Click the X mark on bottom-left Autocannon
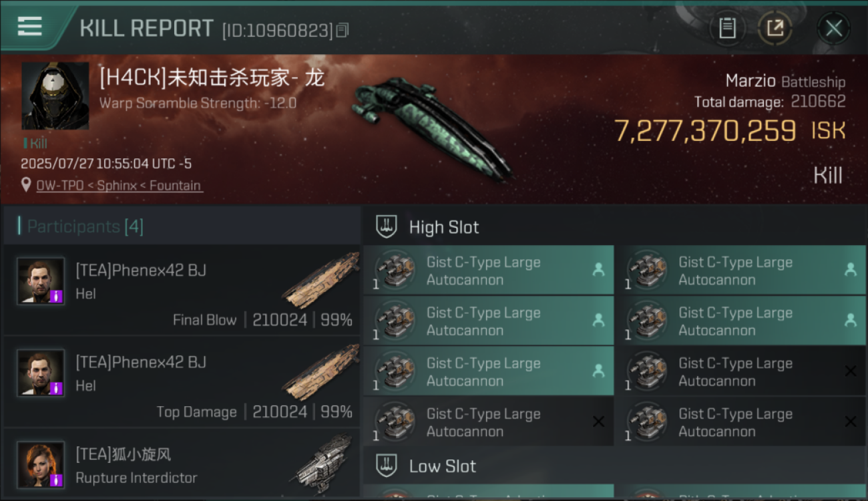Viewport: 868px width, 501px height. pyautogui.click(x=598, y=422)
